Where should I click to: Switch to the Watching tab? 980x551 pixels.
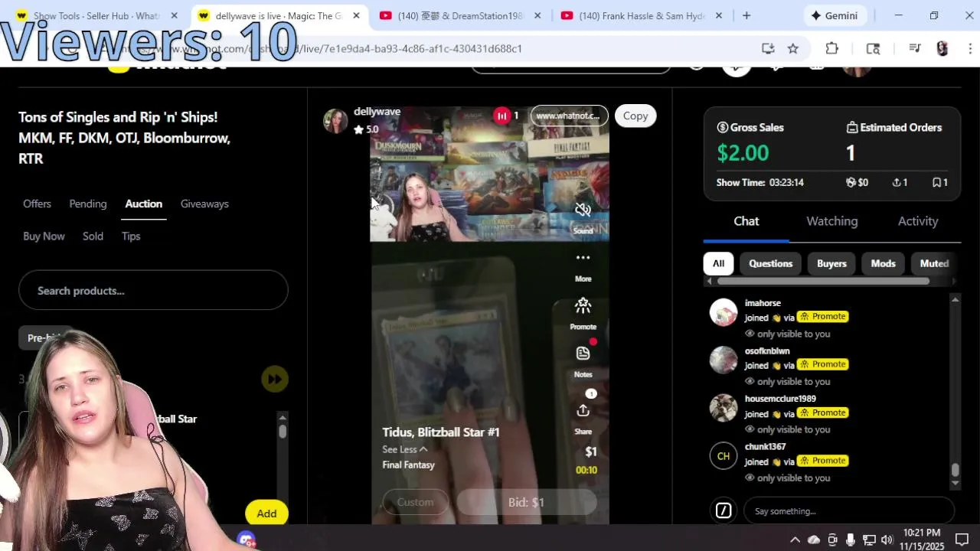(x=831, y=221)
